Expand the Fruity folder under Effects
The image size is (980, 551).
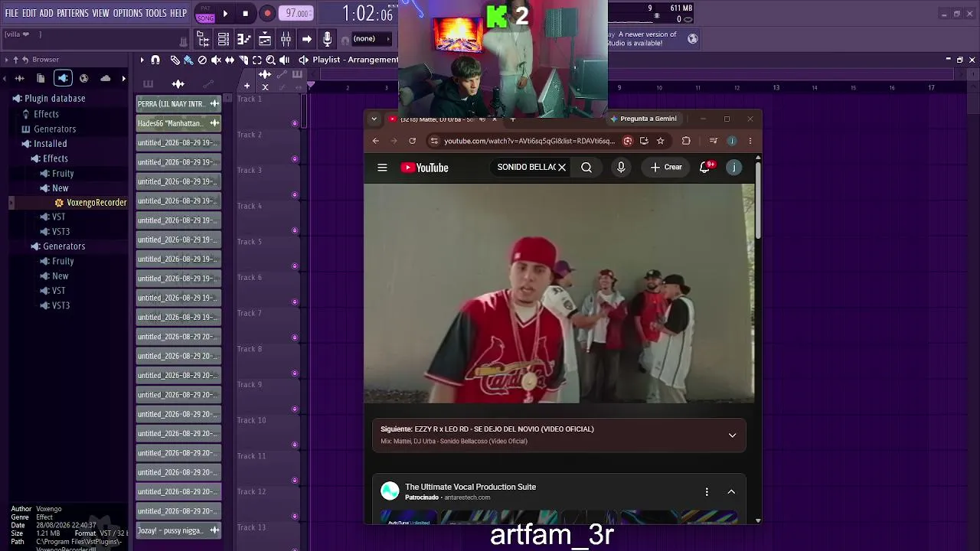pyautogui.click(x=63, y=174)
